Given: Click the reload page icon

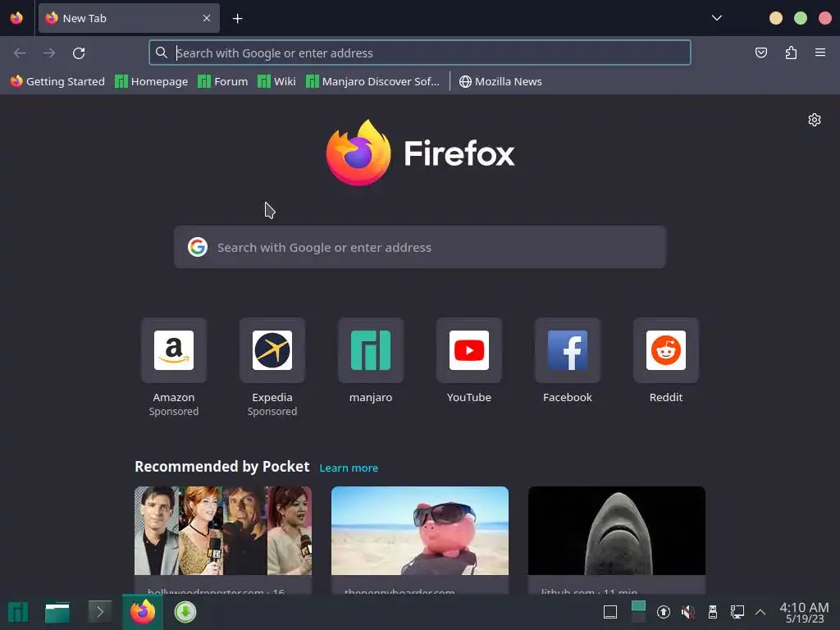Looking at the screenshot, I should [79, 53].
